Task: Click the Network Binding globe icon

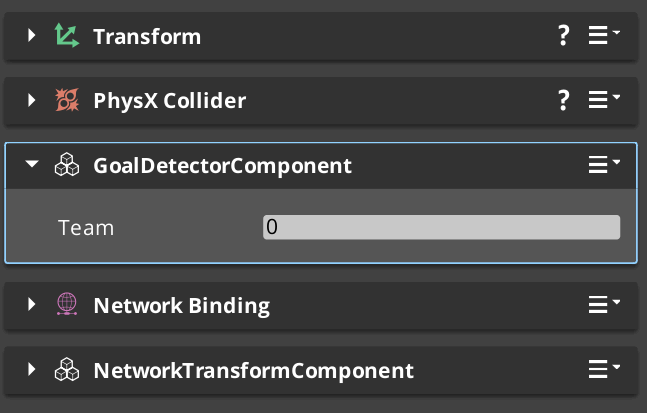Action: 67,304
